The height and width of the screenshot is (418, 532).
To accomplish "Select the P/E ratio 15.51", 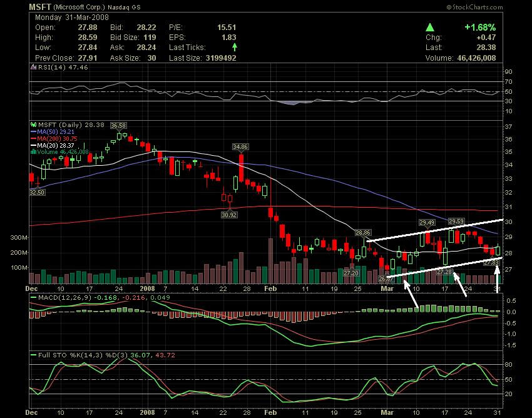I will [227, 28].
